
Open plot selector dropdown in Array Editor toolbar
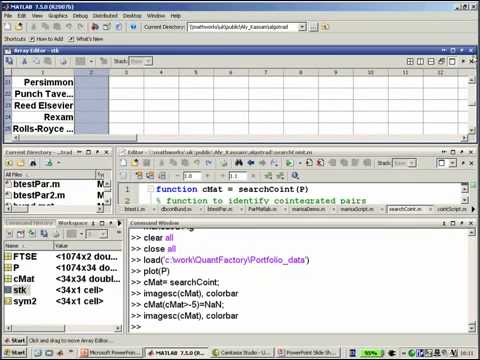pos(91,61)
